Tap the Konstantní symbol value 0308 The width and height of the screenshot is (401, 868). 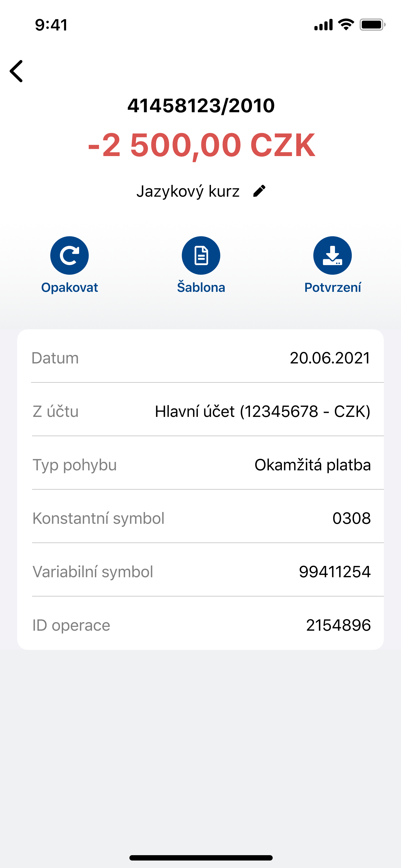[x=352, y=518]
